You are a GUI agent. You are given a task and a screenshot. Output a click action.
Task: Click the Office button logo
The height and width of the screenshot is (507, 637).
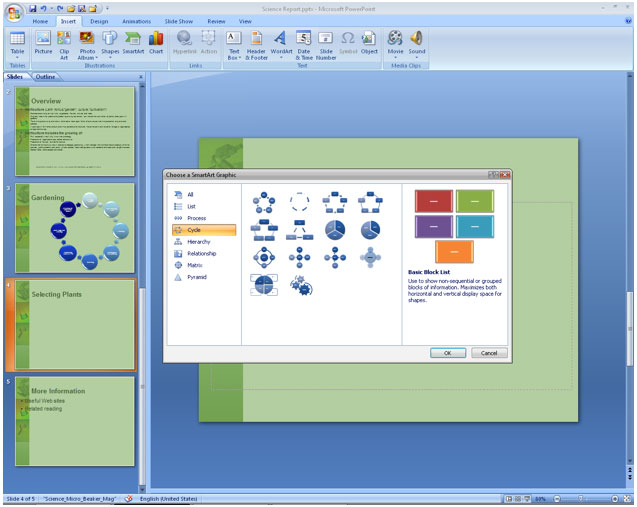tap(13, 11)
